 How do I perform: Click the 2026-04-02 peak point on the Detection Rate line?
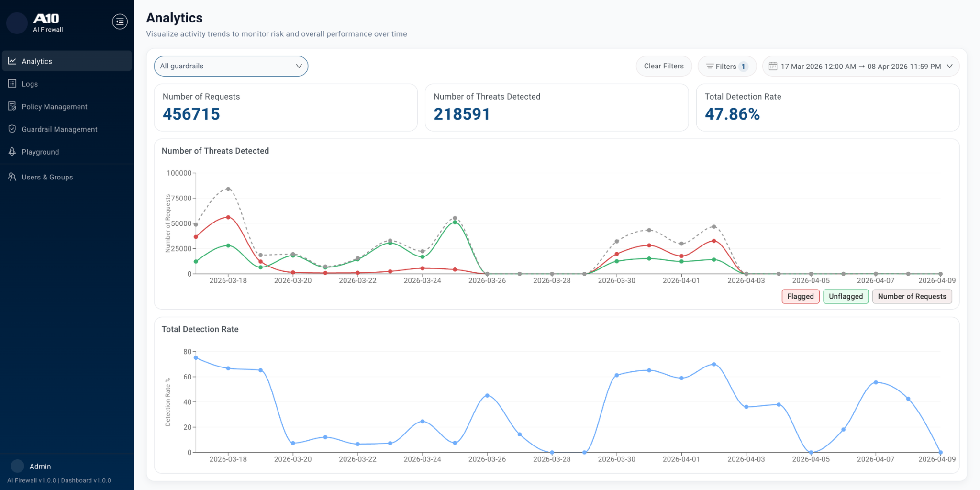[x=714, y=364]
